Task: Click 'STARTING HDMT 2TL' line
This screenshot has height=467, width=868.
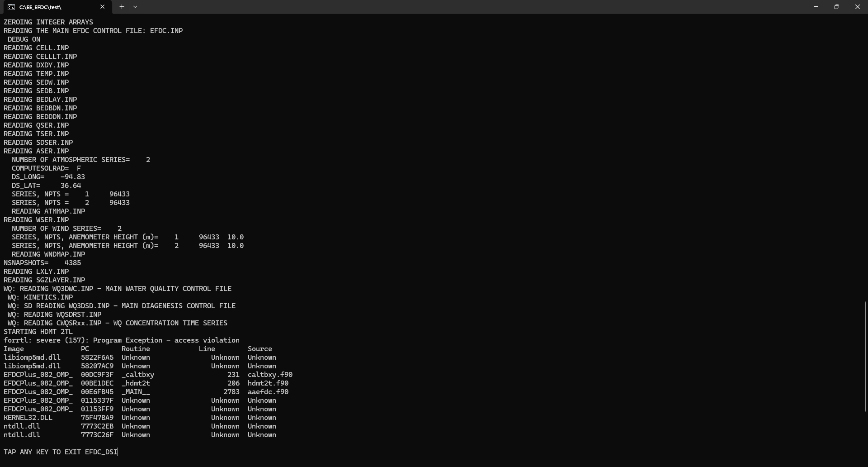Action: click(x=38, y=332)
